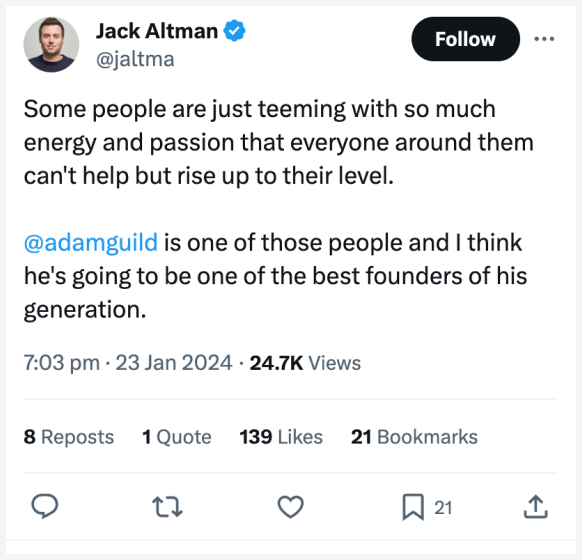Bookmark the tweet using bookmark icon
The width and height of the screenshot is (582, 560).
[x=413, y=507]
